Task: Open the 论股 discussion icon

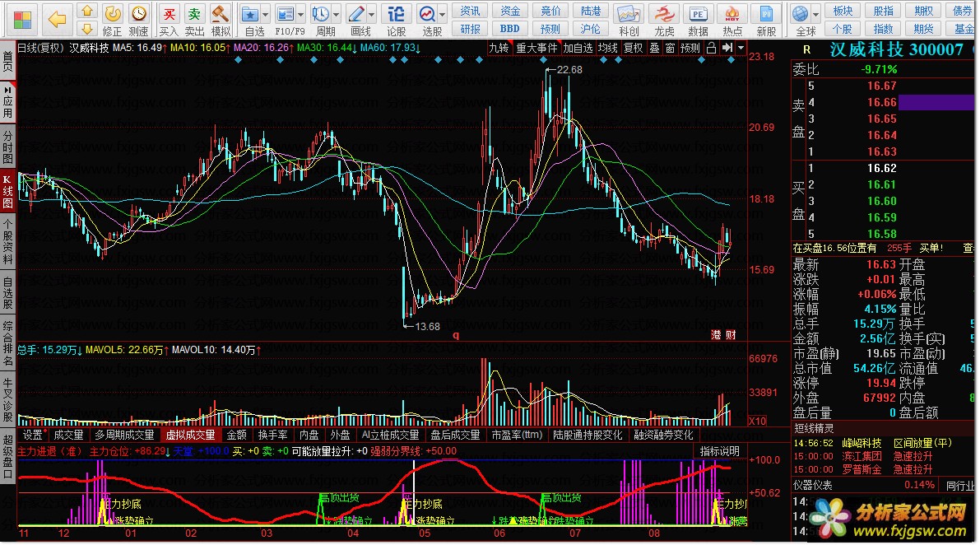Action: (397, 14)
